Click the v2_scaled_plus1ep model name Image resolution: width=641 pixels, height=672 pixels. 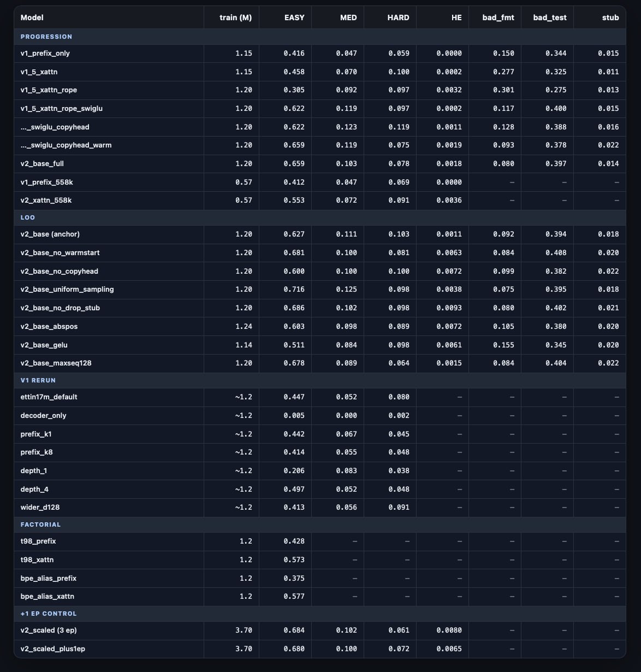53,649
